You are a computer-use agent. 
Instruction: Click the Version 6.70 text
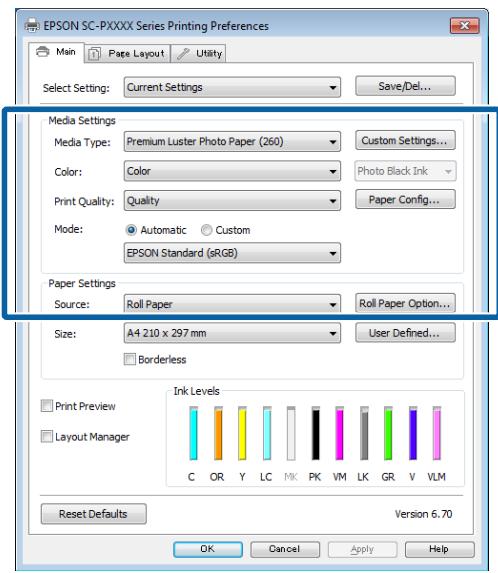pyautogui.click(x=423, y=514)
